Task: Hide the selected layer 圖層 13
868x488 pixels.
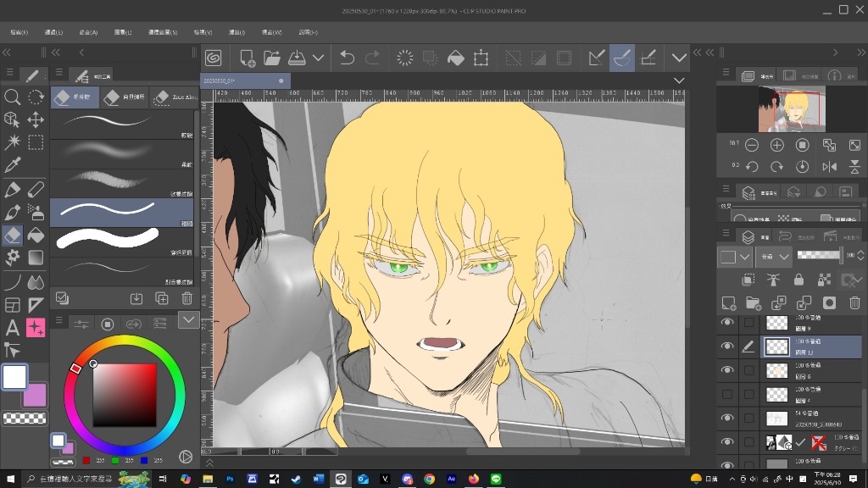Action: point(727,346)
